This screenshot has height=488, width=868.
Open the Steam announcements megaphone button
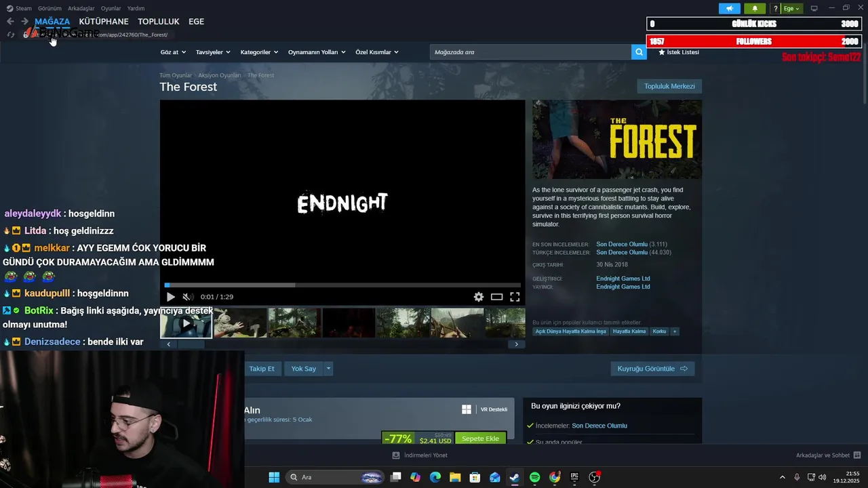coord(730,8)
